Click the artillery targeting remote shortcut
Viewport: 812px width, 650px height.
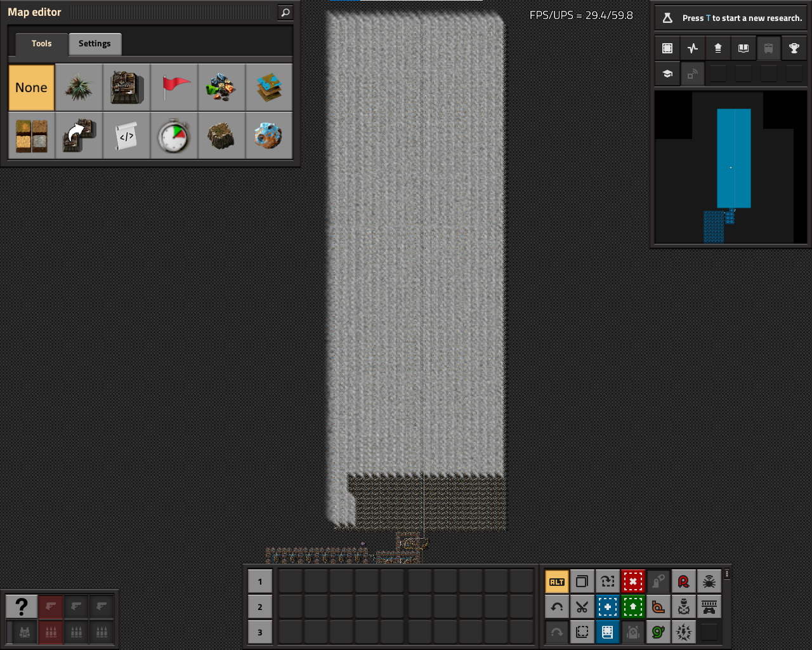click(684, 607)
